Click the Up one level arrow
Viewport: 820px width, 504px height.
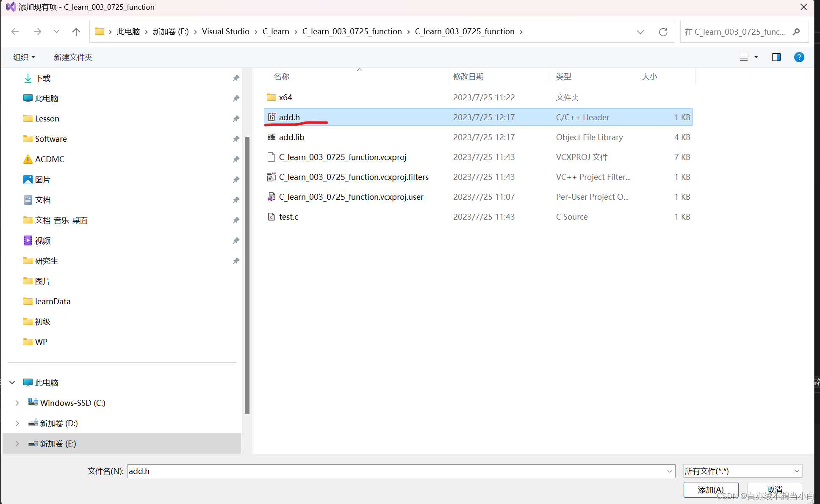76,32
